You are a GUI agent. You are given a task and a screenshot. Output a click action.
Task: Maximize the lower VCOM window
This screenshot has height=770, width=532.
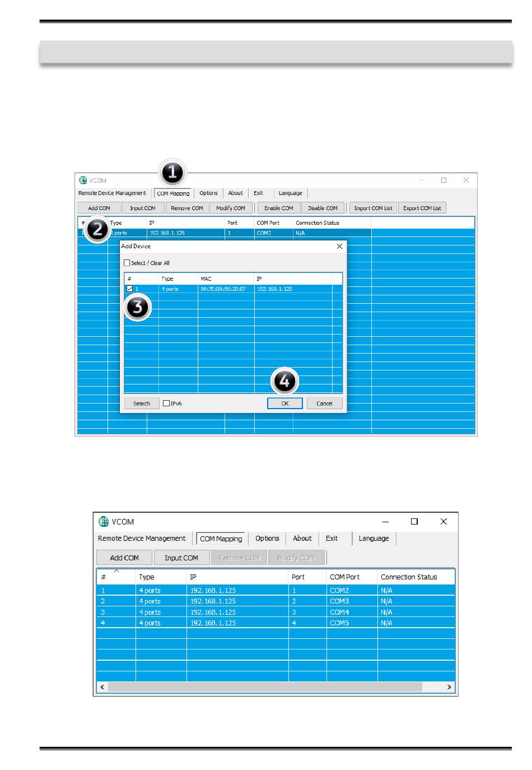[414, 521]
